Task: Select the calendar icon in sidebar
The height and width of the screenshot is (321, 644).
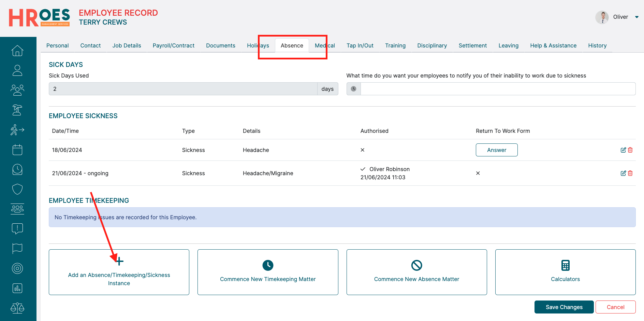Action: 17,150
